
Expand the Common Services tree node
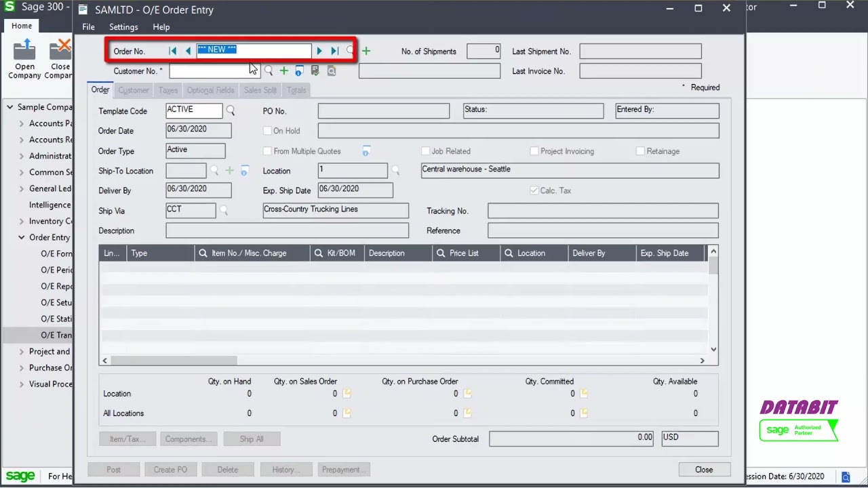(21, 172)
